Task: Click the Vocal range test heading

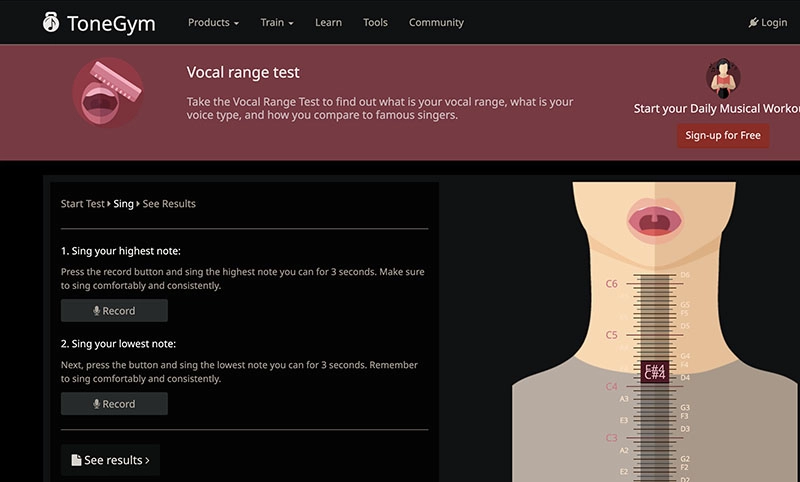Action: tap(243, 73)
